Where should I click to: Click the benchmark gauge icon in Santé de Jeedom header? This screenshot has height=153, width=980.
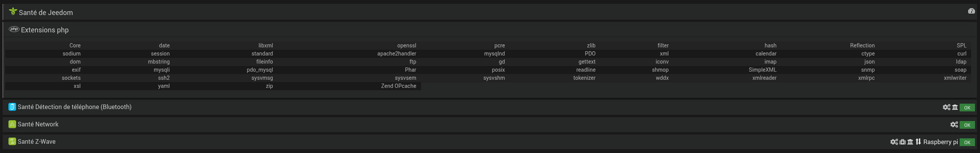(x=971, y=11)
